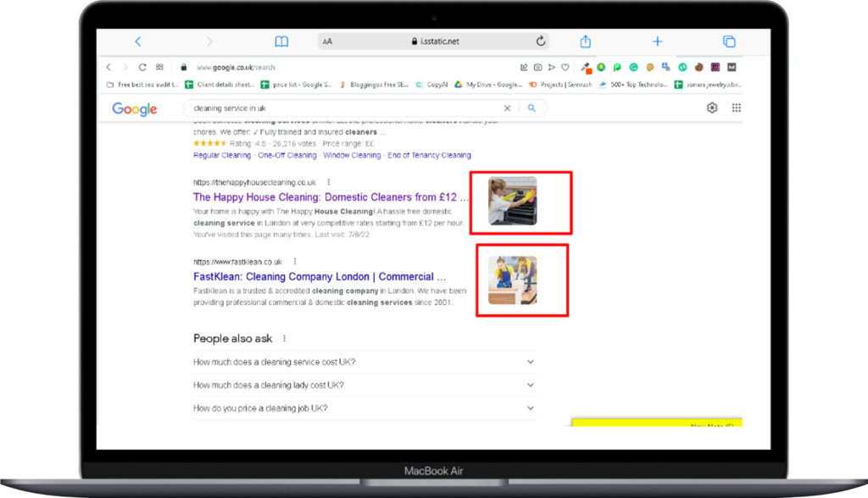Expand 'How do you price a cleaning job UK?'
868x498 pixels.
(364, 408)
